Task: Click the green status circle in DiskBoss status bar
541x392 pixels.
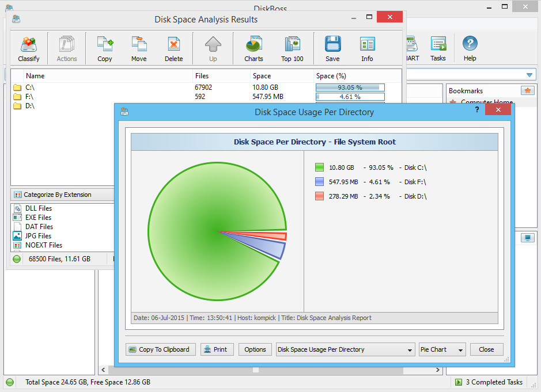Action: point(10,382)
